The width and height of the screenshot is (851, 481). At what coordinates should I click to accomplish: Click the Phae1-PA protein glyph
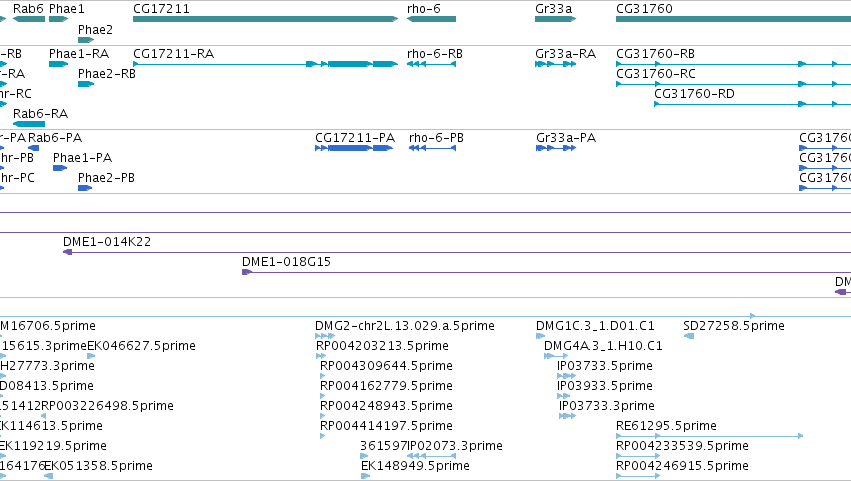pyautogui.click(x=60, y=168)
